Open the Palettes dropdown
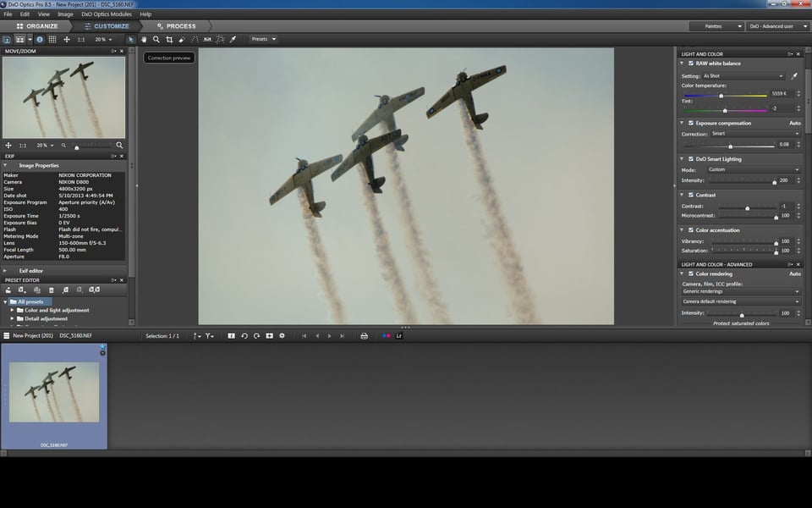The image size is (812, 508). coord(716,26)
